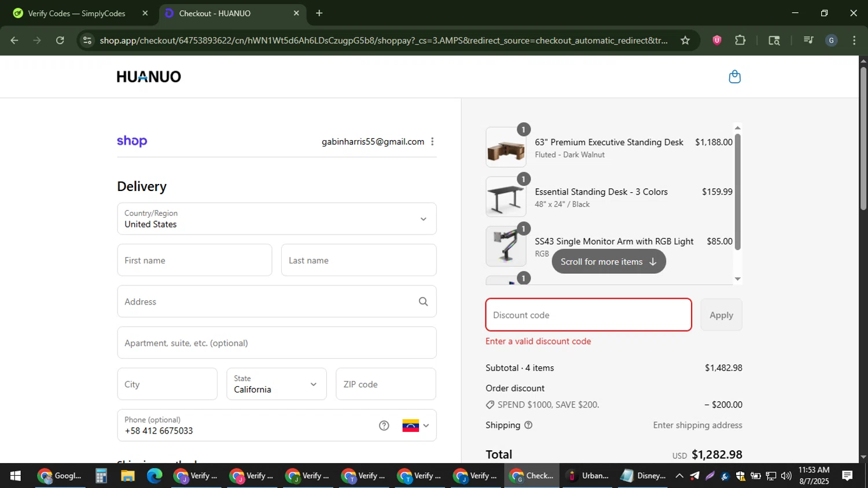
Task: Switch to the Google Chrome taskbar window
Action: point(59,476)
